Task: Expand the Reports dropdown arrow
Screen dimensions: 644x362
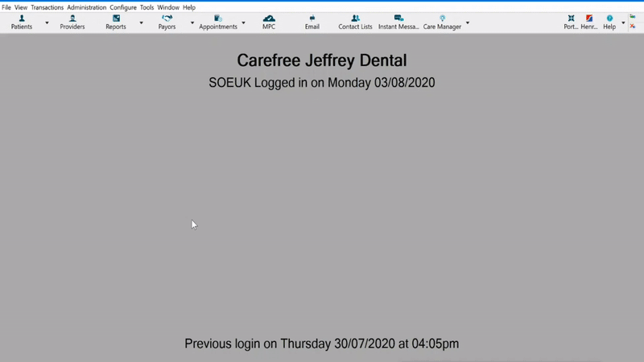Action: (x=141, y=23)
